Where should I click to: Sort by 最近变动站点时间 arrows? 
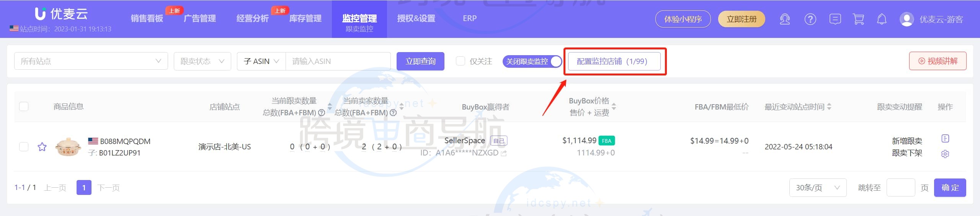tap(829, 106)
